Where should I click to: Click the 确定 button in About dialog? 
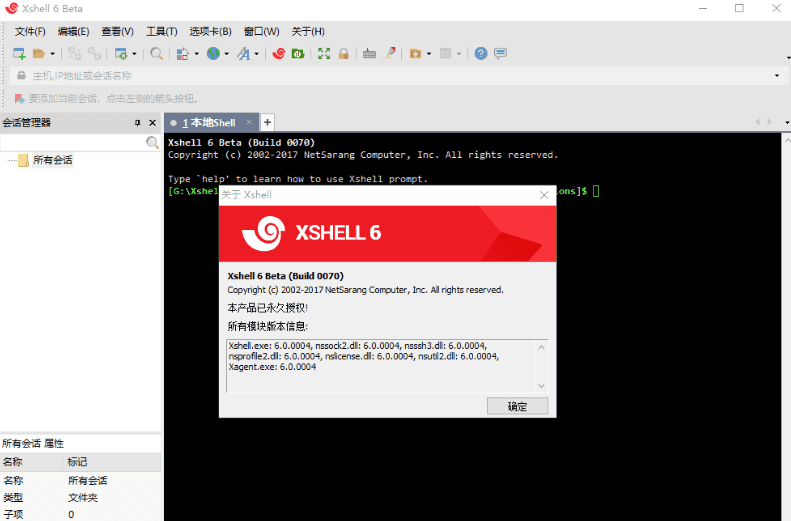click(517, 407)
